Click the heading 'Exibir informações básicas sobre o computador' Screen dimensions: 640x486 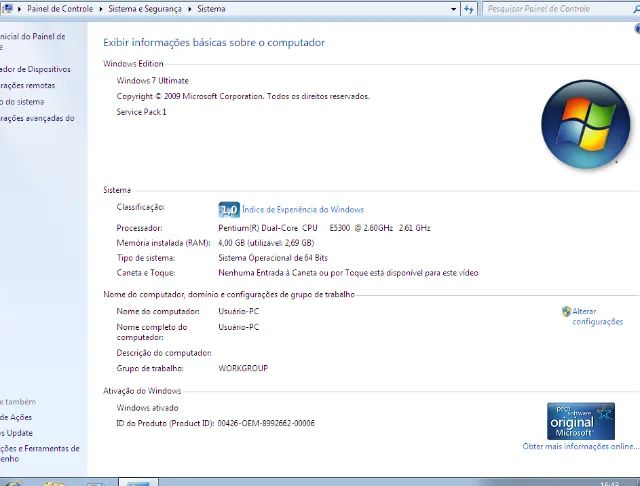pos(214,42)
